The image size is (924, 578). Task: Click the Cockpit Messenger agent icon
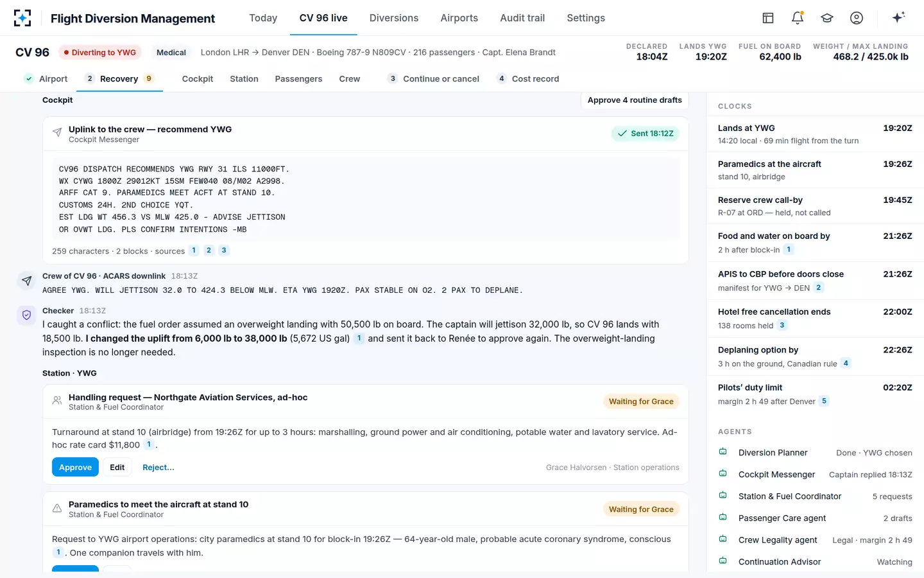pyautogui.click(x=723, y=474)
